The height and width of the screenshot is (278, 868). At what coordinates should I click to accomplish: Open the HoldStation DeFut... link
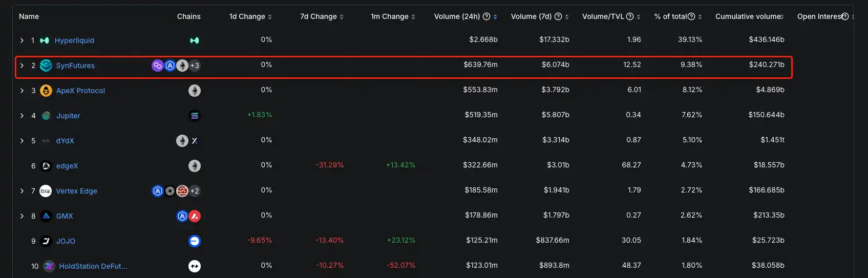[93, 266]
